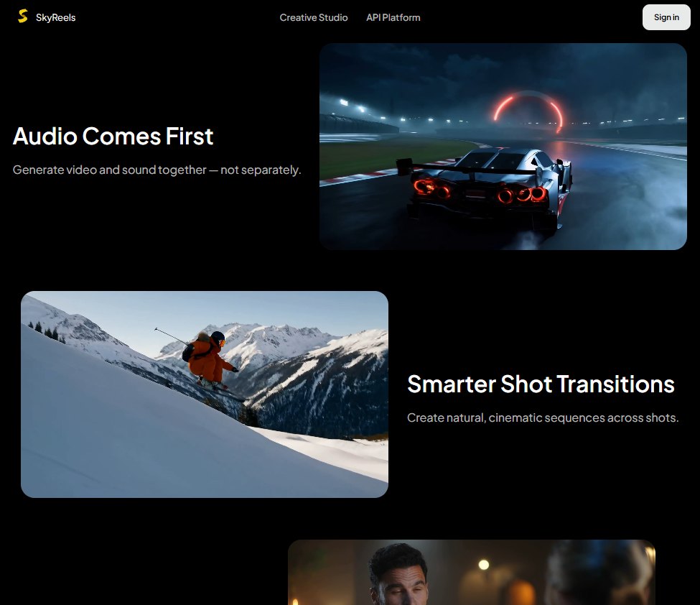Select the Smarter Shot Transitions heading
Image resolution: width=700 pixels, height=605 pixels.
click(541, 384)
